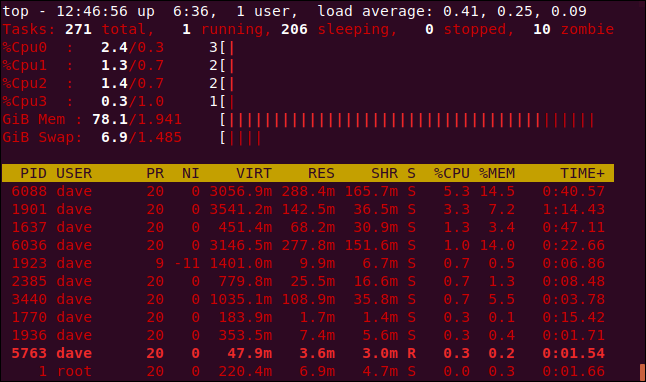Select the VIRT column header
646x382 pixels.
(x=254, y=173)
